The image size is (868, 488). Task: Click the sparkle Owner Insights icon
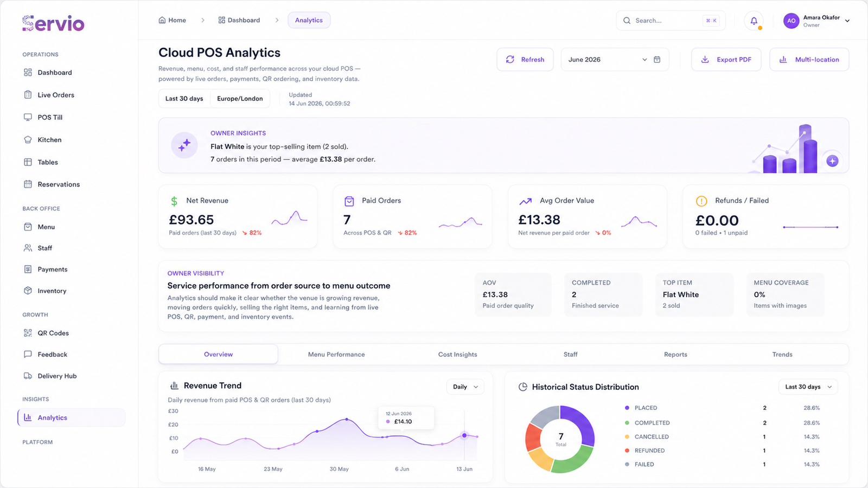coord(184,145)
